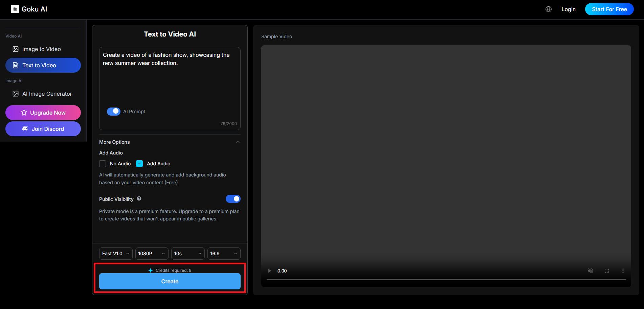Click the Upgrade Now button
This screenshot has height=309, width=644.
[x=43, y=113]
